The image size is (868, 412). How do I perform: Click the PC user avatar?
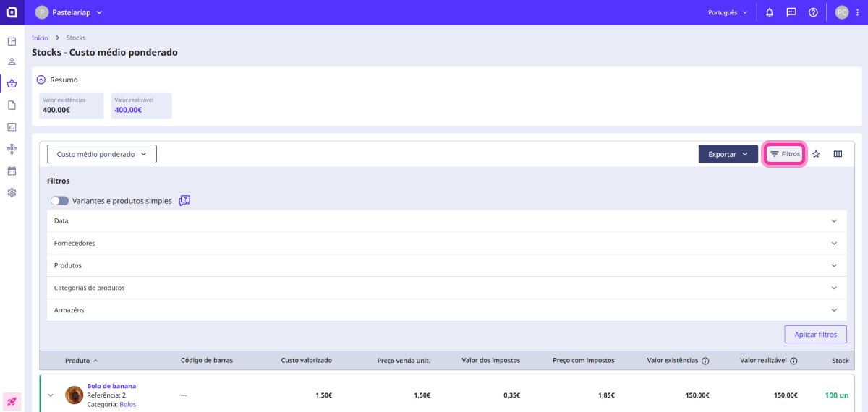[842, 12]
